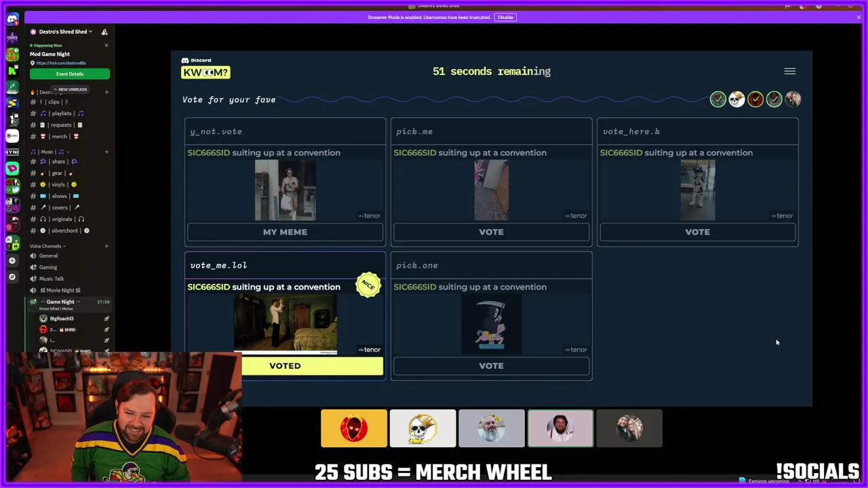Vote for the vote_here.k meme
Viewport: 868px width, 488px height.
(697, 232)
